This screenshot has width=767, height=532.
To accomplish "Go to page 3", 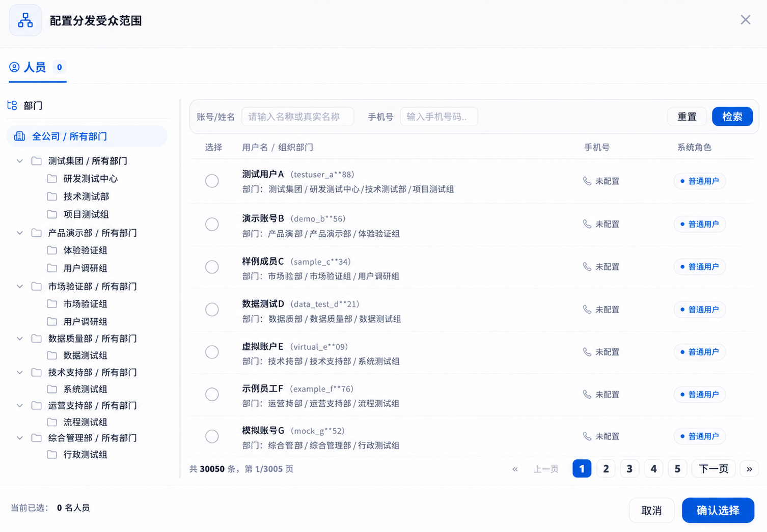I will pyautogui.click(x=629, y=469).
